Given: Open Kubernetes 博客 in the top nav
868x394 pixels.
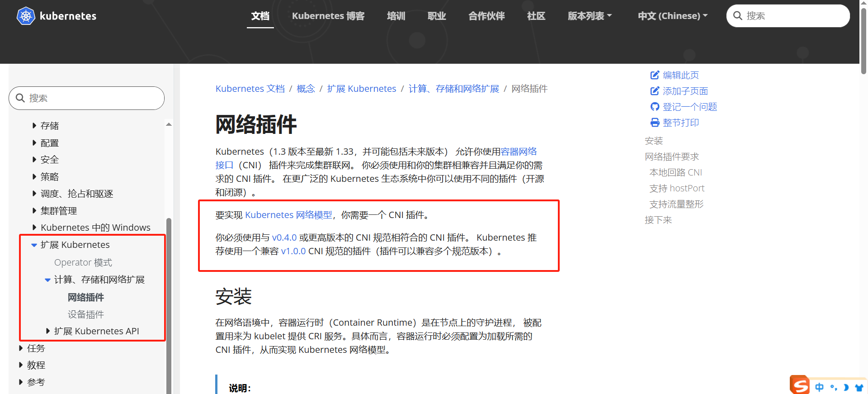Looking at the screenshot, I should click(x=328, y=16).
